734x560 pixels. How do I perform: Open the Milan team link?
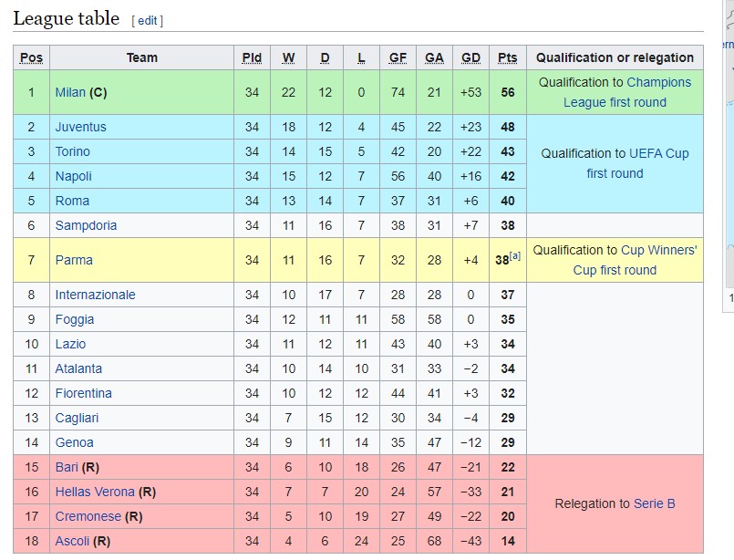(x=70, y=92)
